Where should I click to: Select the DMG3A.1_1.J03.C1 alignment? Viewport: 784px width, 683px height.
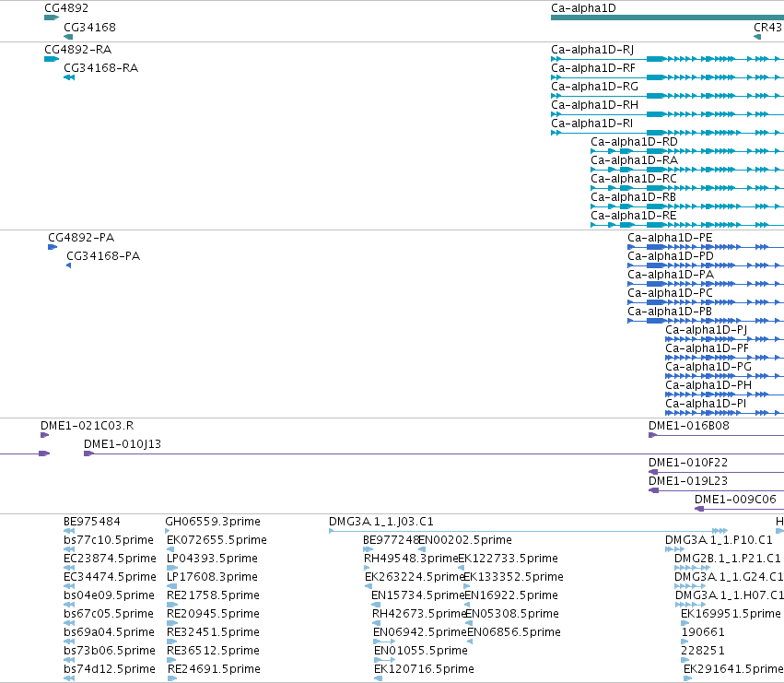tap(529, 532)
